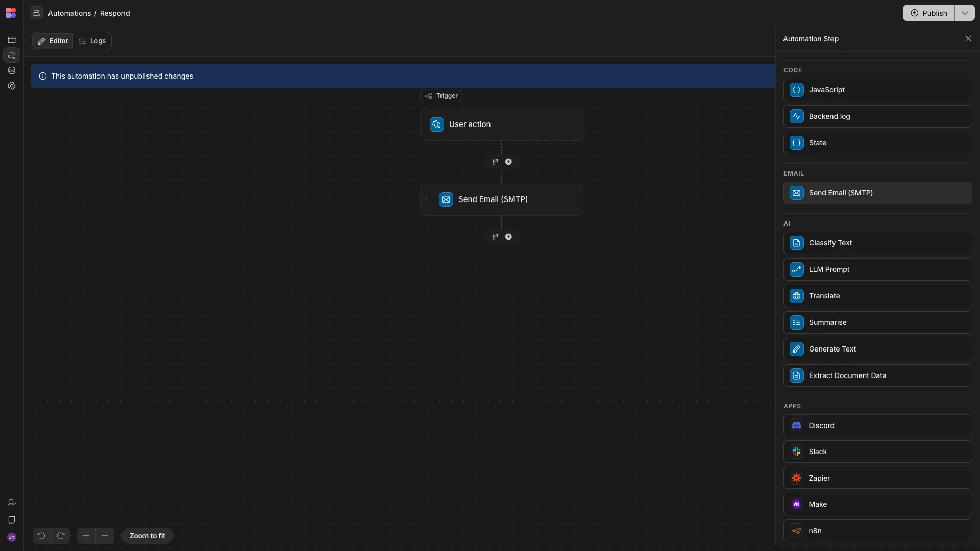
Task: Choose the State step
Action: (x=878, y=143)
